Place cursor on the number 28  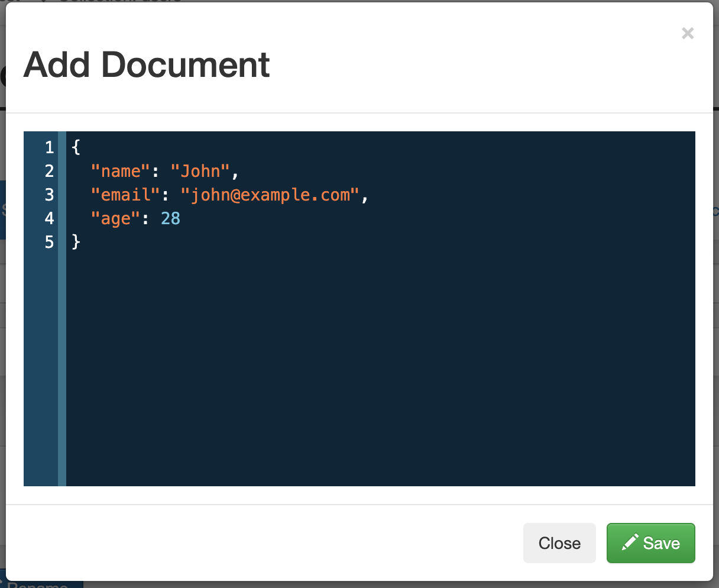pos(170,218)
